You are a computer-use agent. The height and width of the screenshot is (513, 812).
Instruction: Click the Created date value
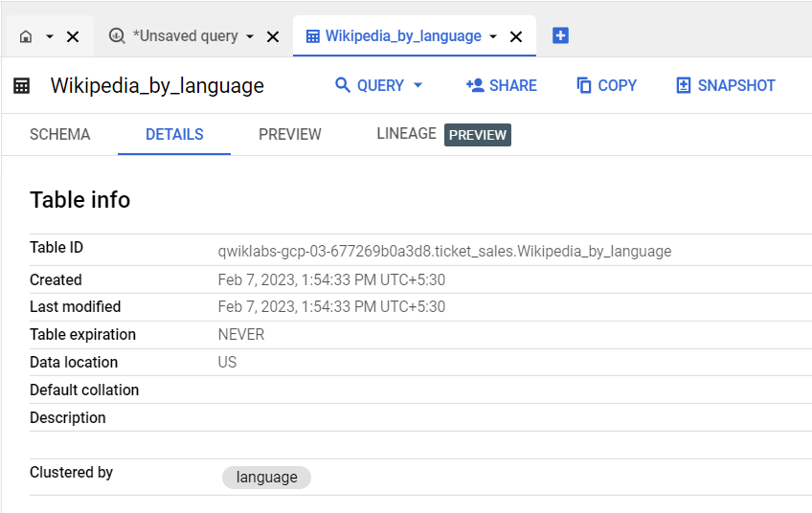tap(331, 279)
